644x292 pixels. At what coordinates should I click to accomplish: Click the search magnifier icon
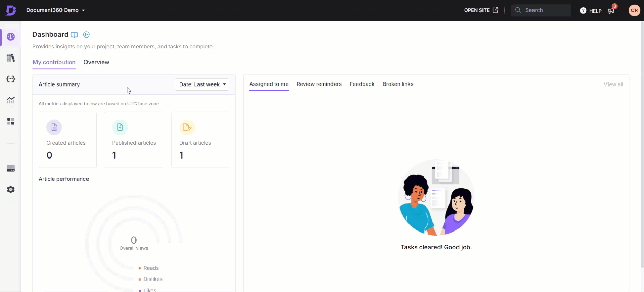(x=518, y=10)
